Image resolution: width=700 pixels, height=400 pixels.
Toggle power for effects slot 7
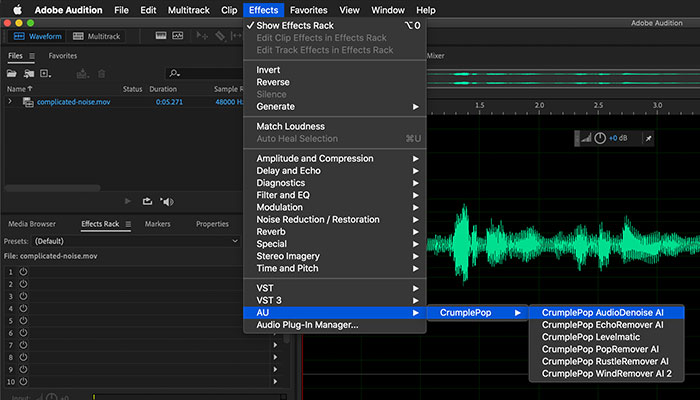(23, 345)
